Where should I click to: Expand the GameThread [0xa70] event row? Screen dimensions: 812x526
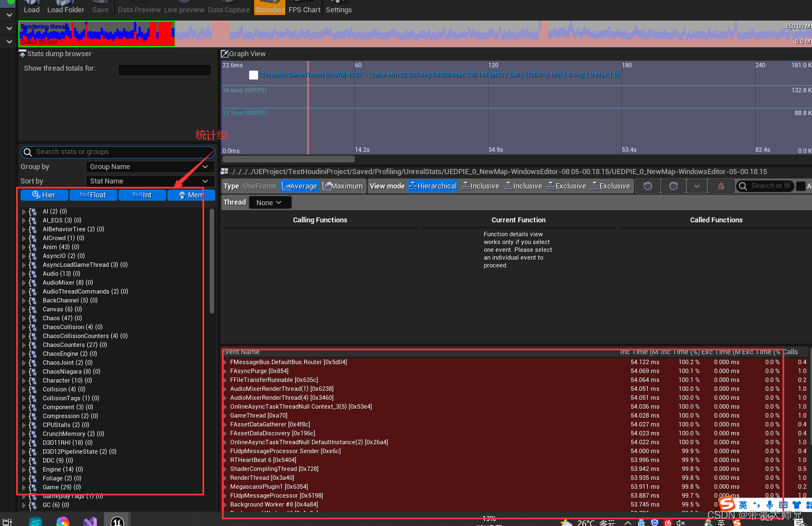point(226,416)
